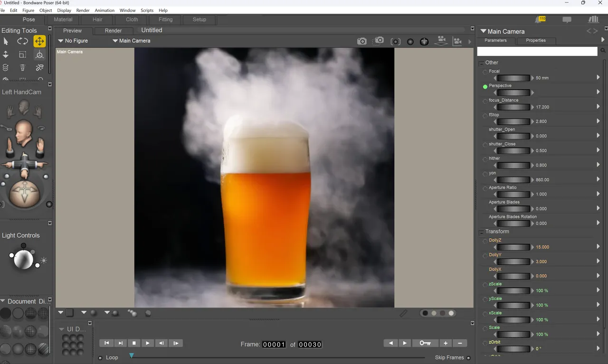The width and height of the screenshot is (608, 364).
Task: Select the Chain Break tool
Action: pyautogui.click(x=39, y=68)
